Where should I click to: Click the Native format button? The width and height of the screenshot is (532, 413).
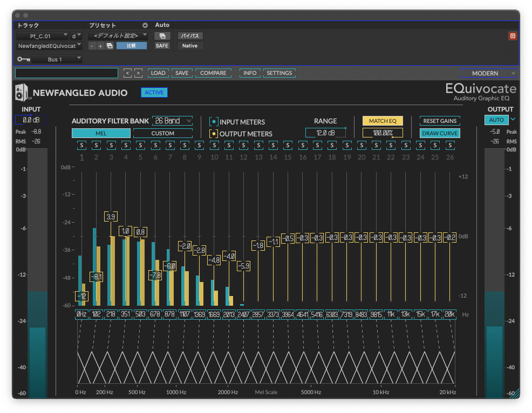[x=190, y=46]
